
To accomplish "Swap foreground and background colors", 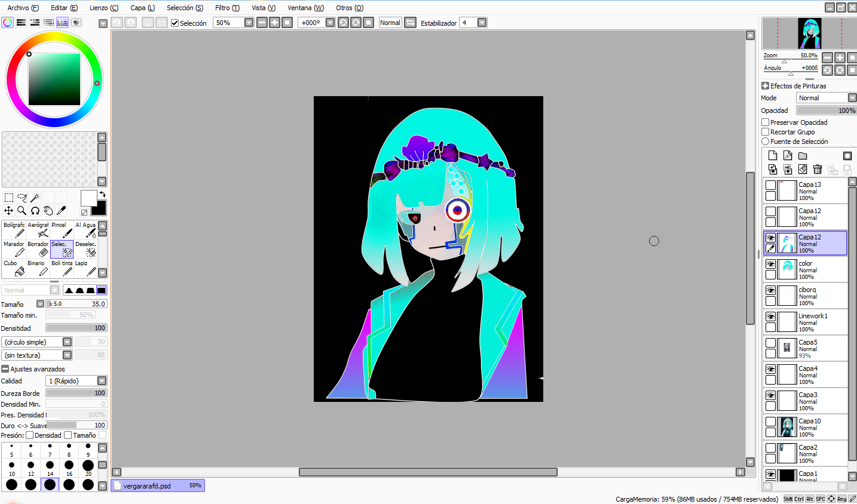I will 102,195.
